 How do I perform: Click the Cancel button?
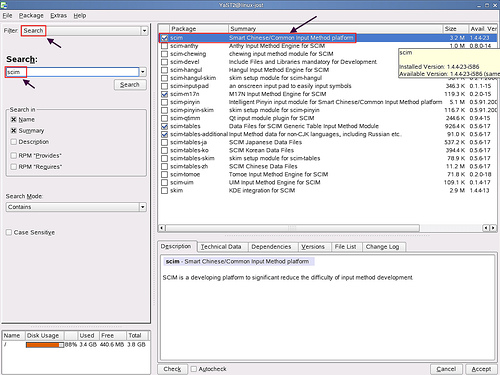(x=446, y=369)
